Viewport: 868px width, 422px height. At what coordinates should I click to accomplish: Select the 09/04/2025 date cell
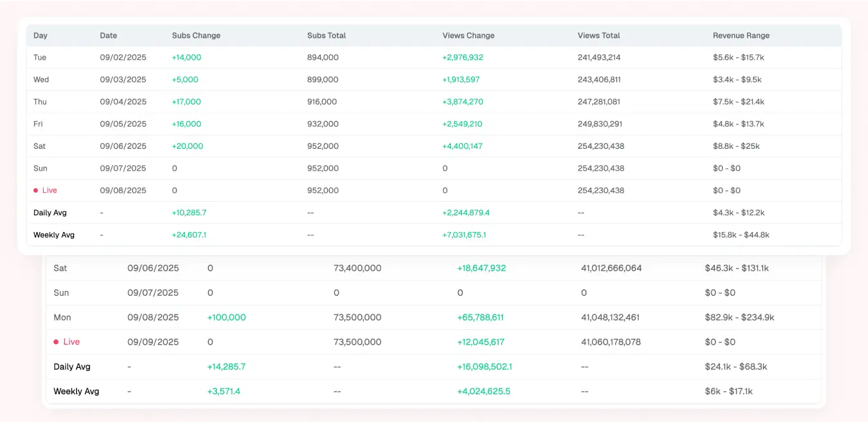point(123,102)
